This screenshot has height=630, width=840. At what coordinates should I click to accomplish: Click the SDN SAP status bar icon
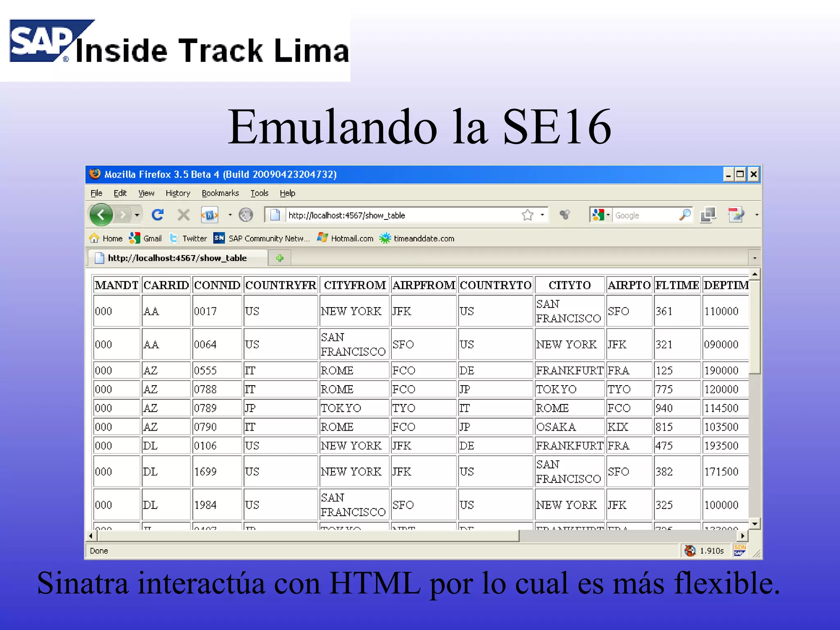tap(740, 550)
